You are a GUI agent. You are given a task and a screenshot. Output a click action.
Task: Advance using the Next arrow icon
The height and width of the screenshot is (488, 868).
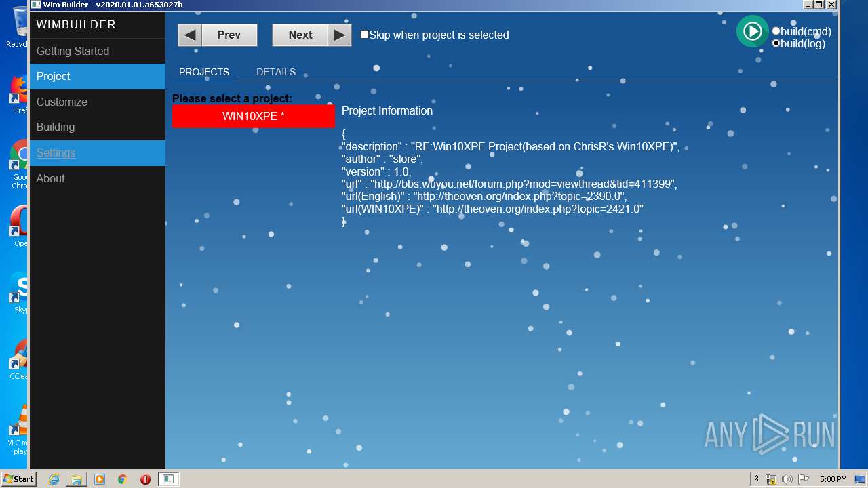tap(340, 35)
